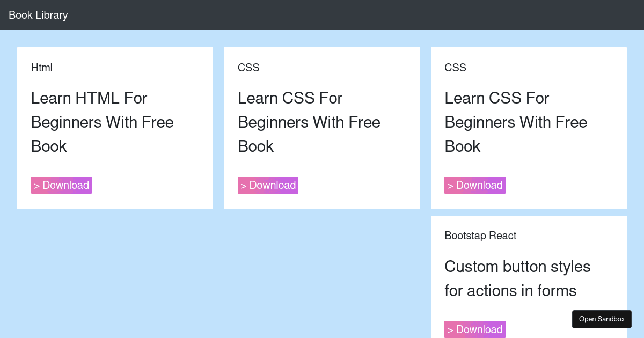The image size is (644, 338).
Task: Click the empty dark navbar area
Action: coord(349,15)
